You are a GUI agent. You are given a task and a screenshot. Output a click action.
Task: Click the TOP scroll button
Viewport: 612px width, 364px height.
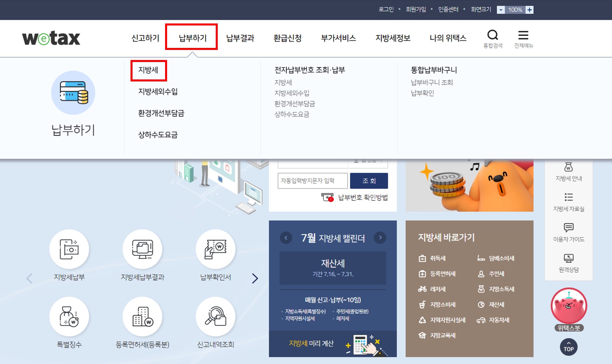(569, 347)
